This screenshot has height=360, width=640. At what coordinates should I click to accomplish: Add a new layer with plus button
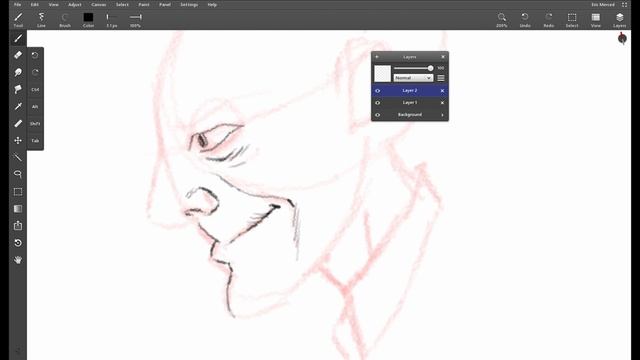tap(377, 57)
